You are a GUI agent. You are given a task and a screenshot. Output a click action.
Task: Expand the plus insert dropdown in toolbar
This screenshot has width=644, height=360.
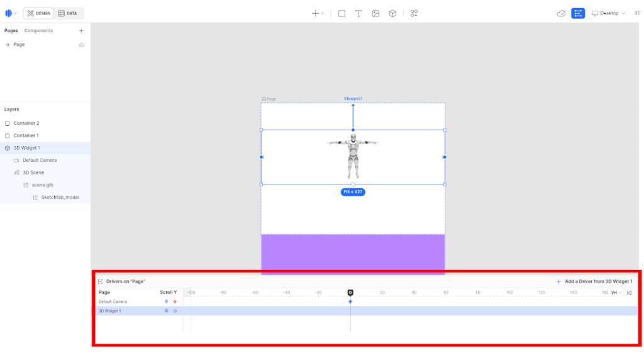(318, 13)
